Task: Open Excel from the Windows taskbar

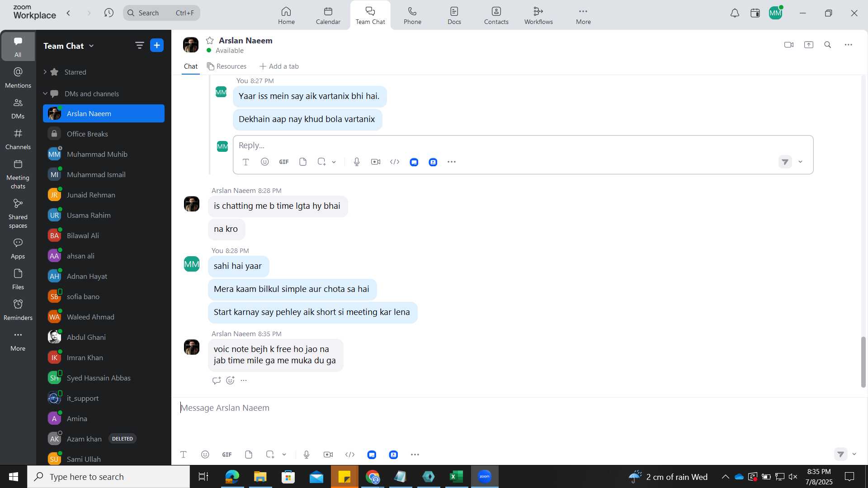Action: [457, 477]
